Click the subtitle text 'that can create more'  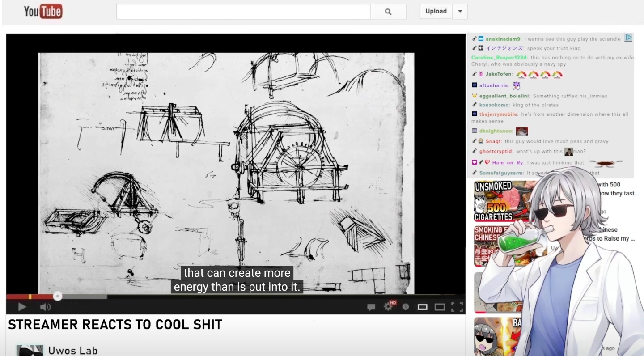237,273
